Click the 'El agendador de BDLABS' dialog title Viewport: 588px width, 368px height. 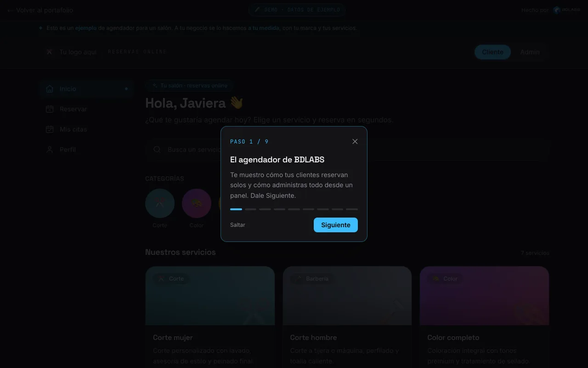click(x=277, y=160)
